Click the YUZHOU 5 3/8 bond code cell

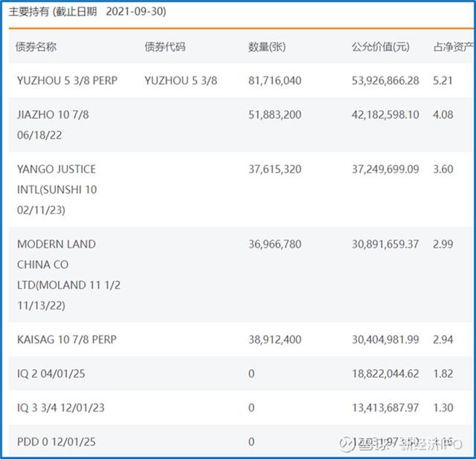pos(181,80)
